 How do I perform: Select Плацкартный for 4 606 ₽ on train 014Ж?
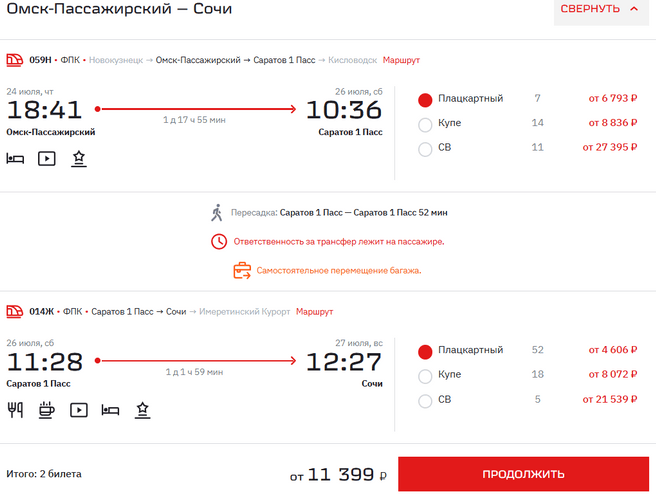tap(425, 351)
